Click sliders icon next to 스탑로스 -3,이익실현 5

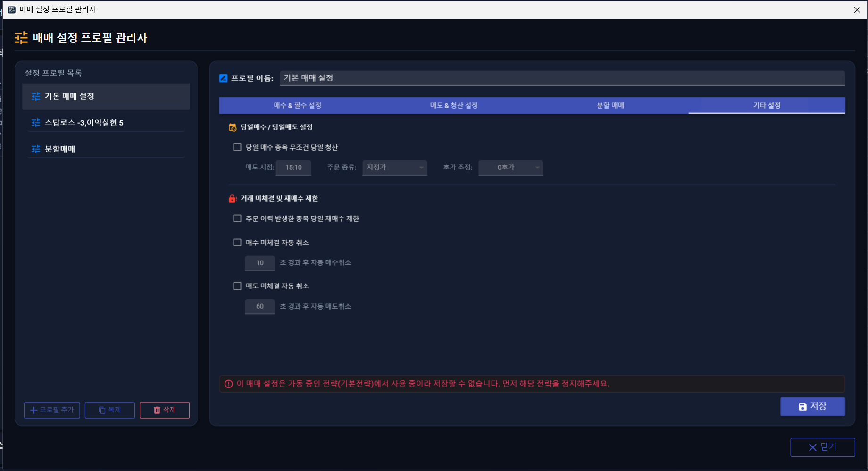(36, 123)
